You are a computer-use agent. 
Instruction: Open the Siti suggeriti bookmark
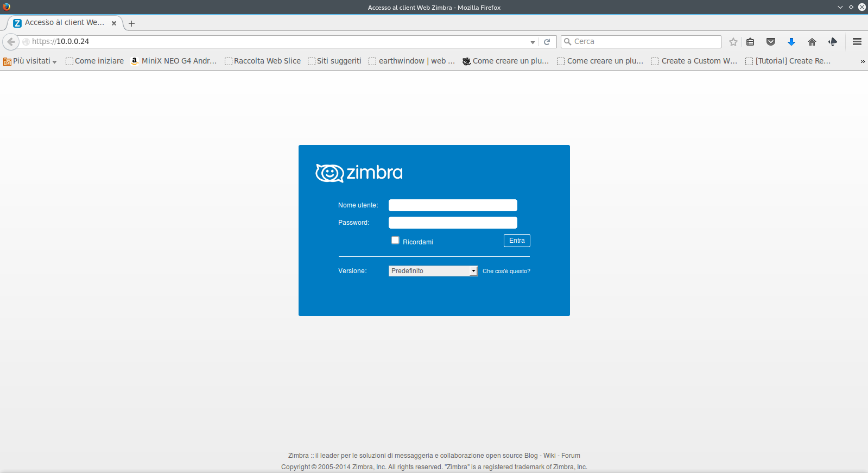point(334,61)
